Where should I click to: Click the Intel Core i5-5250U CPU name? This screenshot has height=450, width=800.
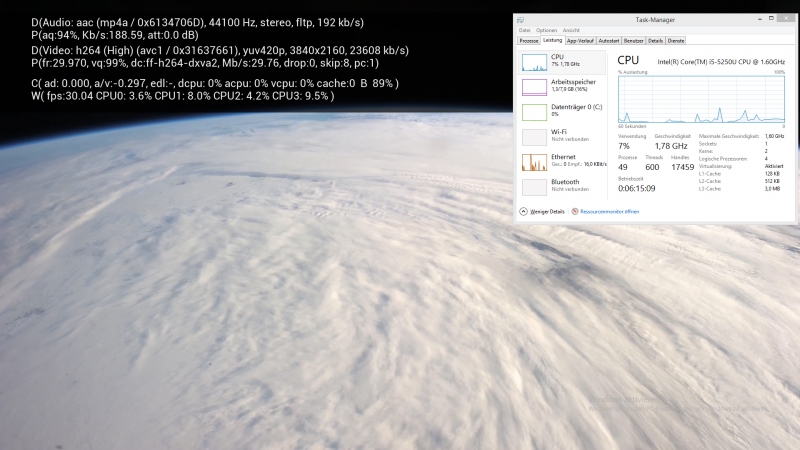721,62
